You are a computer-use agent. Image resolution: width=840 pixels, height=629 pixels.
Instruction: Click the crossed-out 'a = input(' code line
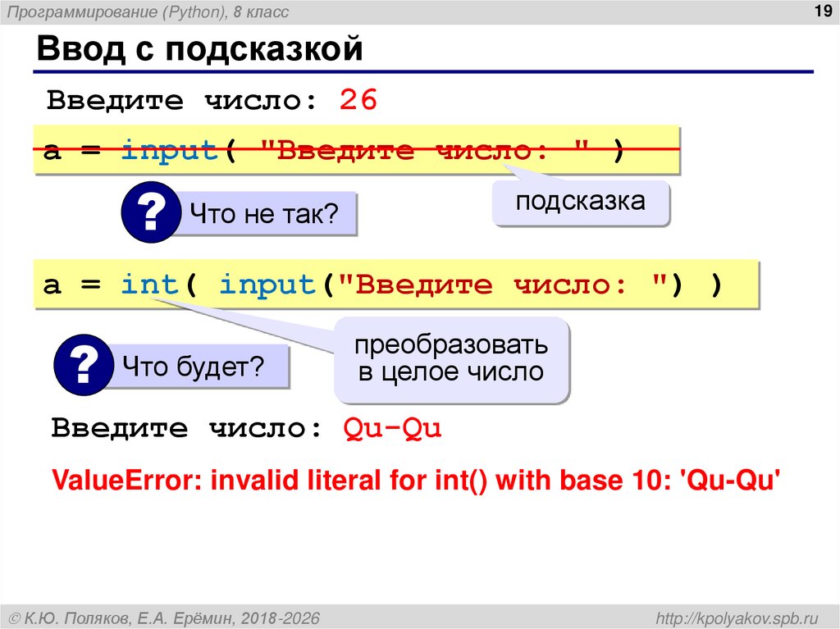coord(357,150)
